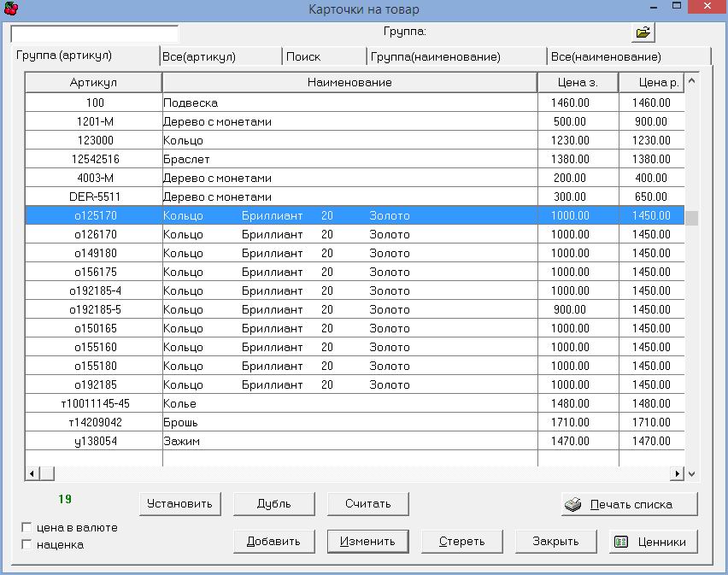
Task: Click the printer icon on Печать списка
Action: tap(573, 504)
